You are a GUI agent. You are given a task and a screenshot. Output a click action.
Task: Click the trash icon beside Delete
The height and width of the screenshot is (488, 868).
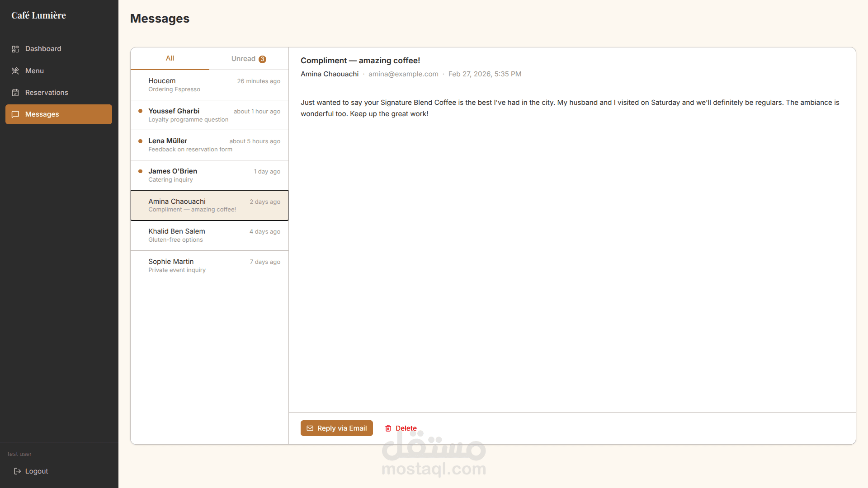point(388,428)
